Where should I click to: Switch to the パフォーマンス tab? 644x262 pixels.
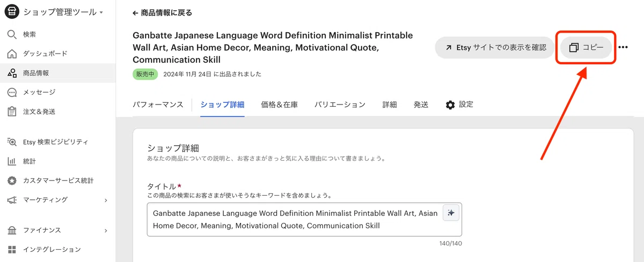tap(158, 104)
